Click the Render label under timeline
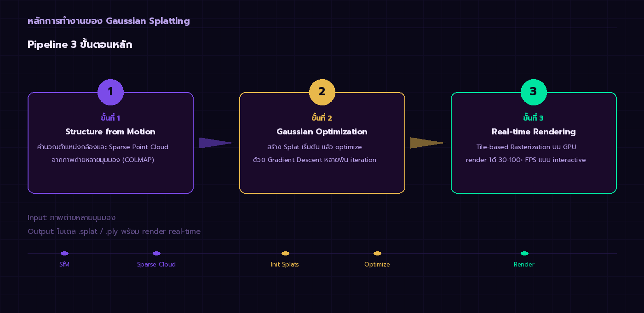The width and height of the screenshot is (644, 313). [x=524, y=265]
